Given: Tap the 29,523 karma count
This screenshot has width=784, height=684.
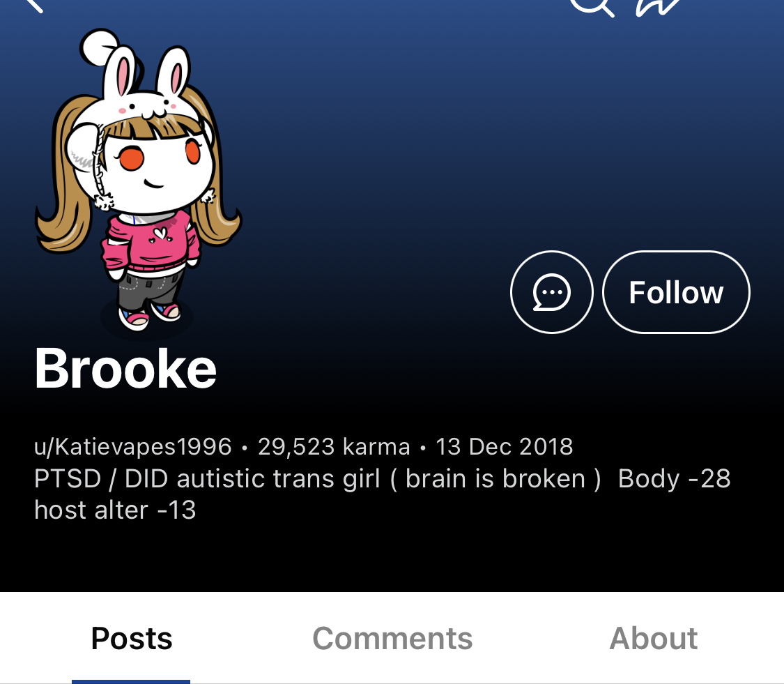Looking at the screenshot, I should (334, 446).
